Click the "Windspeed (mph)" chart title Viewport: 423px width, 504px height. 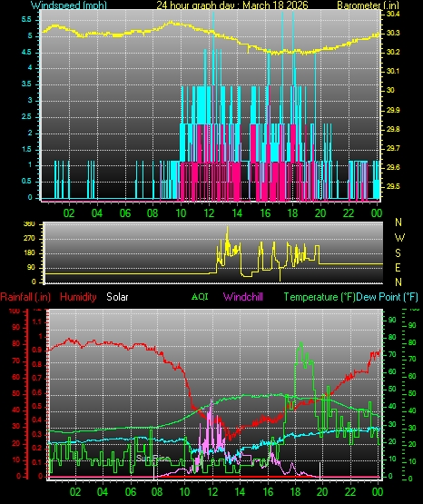click(69, 5)
